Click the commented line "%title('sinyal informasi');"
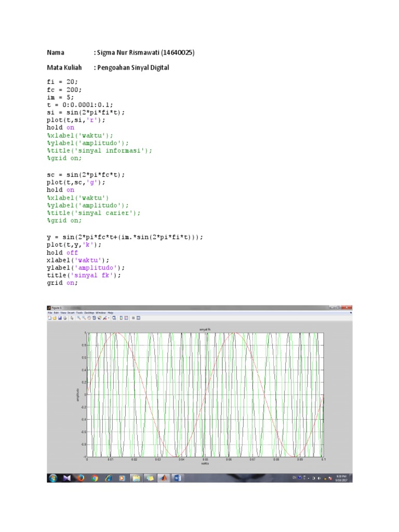This screenshot has width=399, height=532. [x=99, y=150]
